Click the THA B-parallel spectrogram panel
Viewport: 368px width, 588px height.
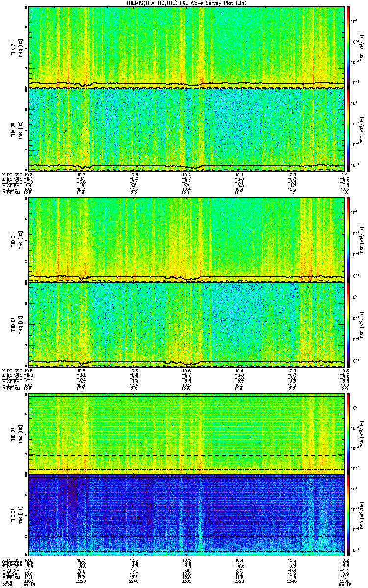(x=186, y=130)
